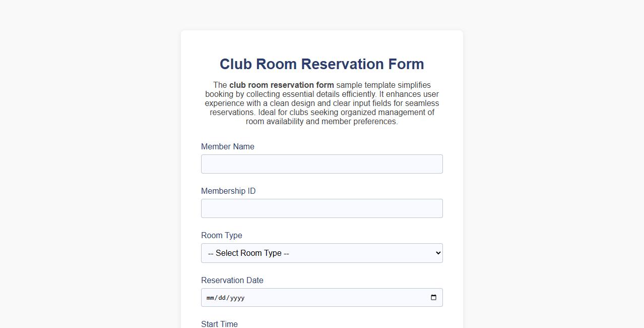644x328 pixels.
Task: Click the yyyy segment of the date field
Action: pos(237,297)
